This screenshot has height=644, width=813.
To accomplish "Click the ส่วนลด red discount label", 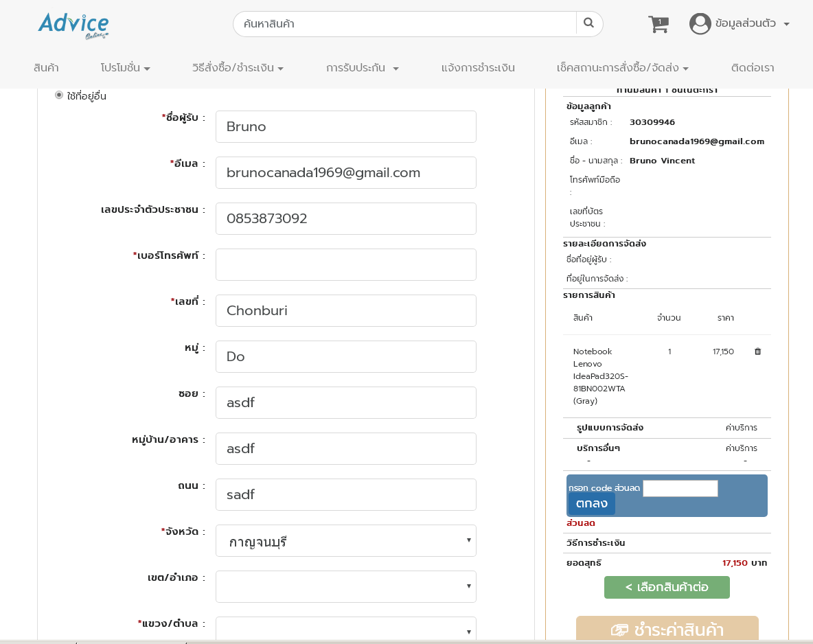I will pos(581,523).
